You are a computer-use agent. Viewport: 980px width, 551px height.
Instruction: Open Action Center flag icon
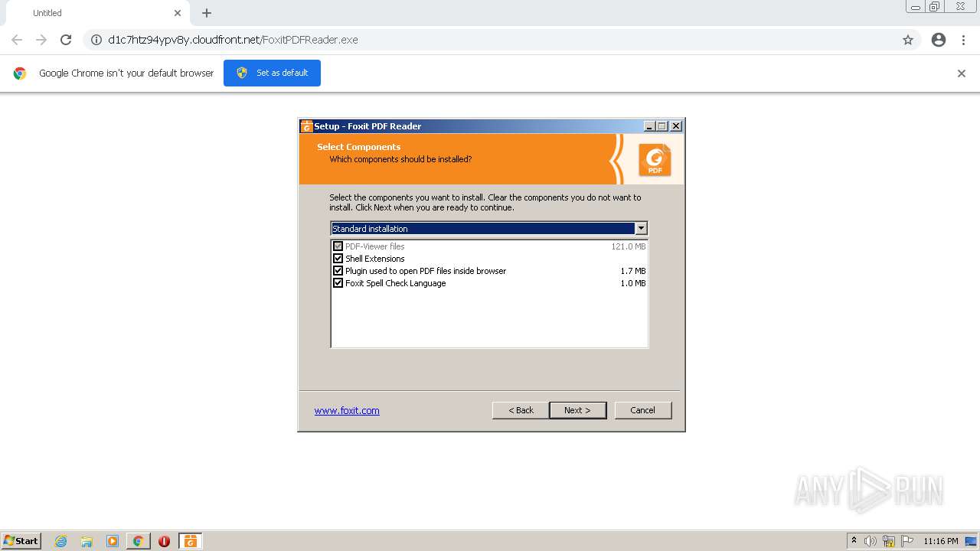point(907,541)
